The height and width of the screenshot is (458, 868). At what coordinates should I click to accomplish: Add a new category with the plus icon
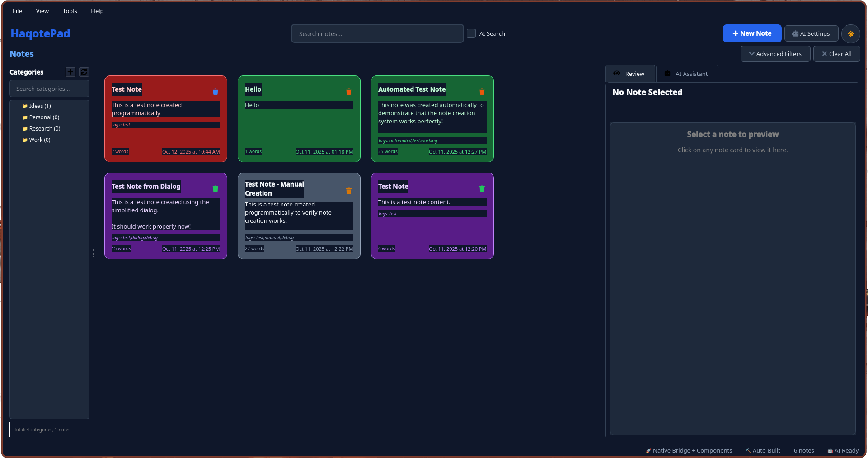click(x=70, y=72)
